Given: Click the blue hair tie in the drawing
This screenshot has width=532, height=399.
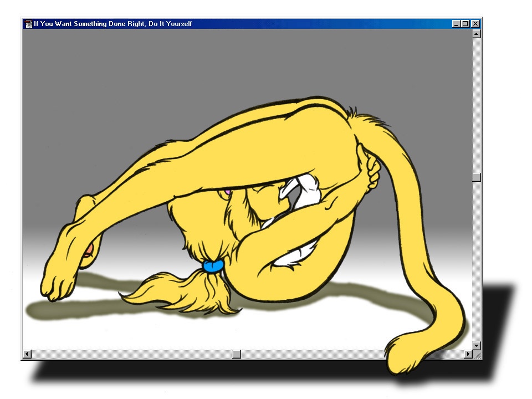Looking at the screenshot, I should [213, 265].
